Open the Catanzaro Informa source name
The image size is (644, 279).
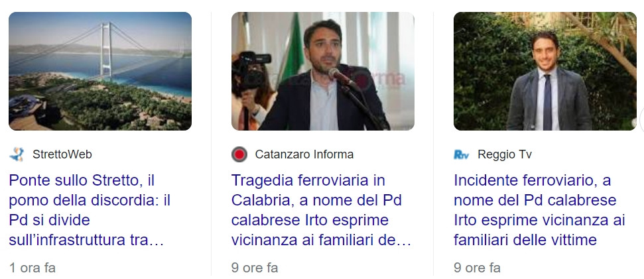coord(304,154)
